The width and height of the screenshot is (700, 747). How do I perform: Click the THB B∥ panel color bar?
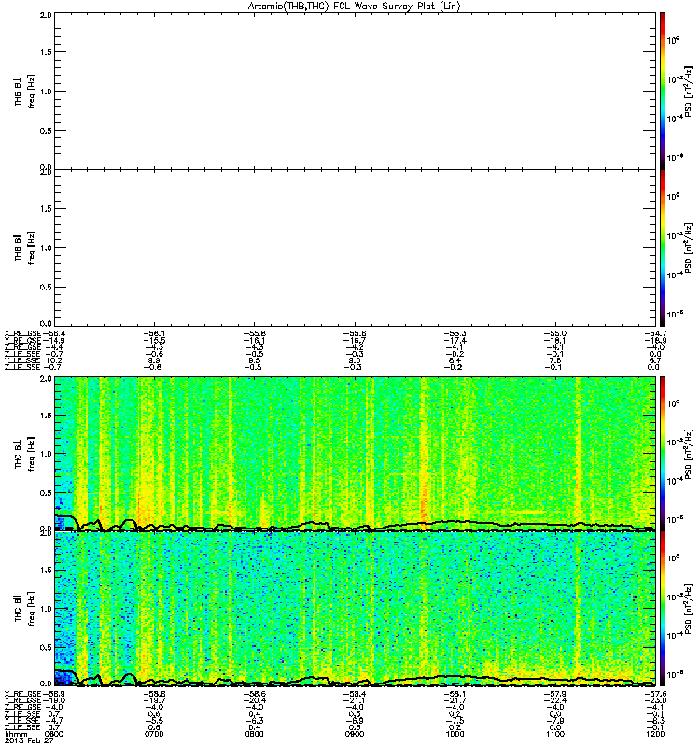[663, 247]
